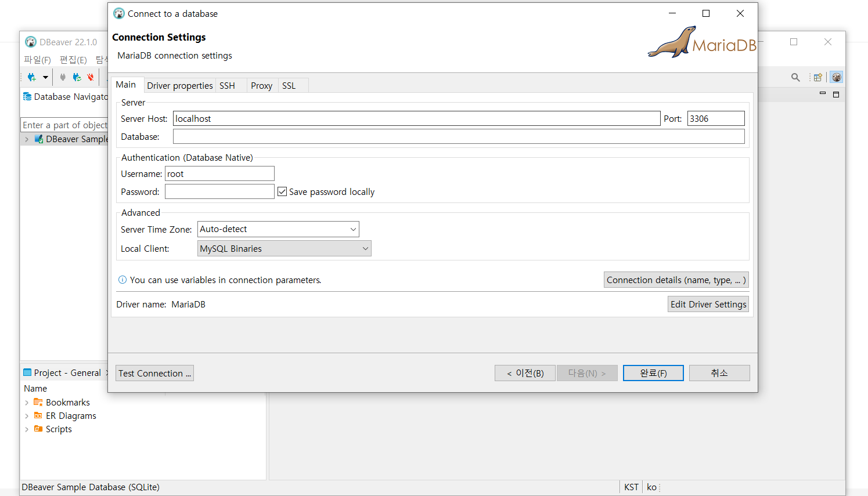868x496 pixels.
Task: Click the 이전(B) back button
Action: pos(525,373)
